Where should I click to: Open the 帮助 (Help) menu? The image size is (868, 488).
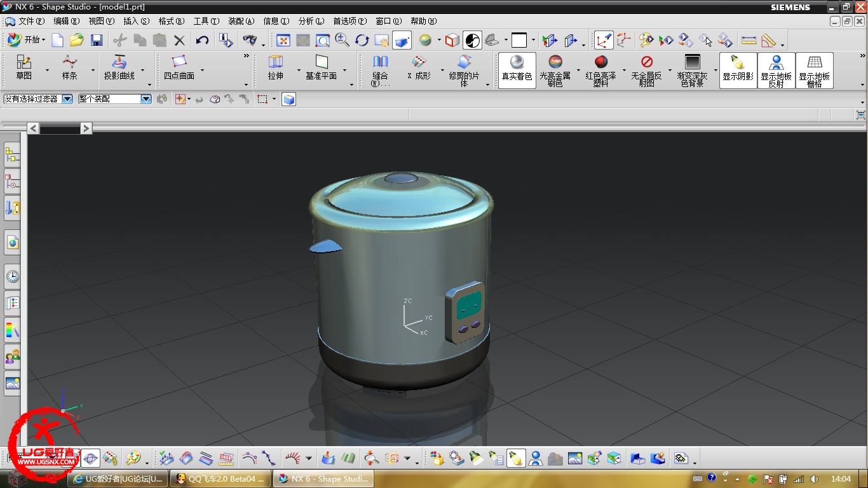[423, 21]
